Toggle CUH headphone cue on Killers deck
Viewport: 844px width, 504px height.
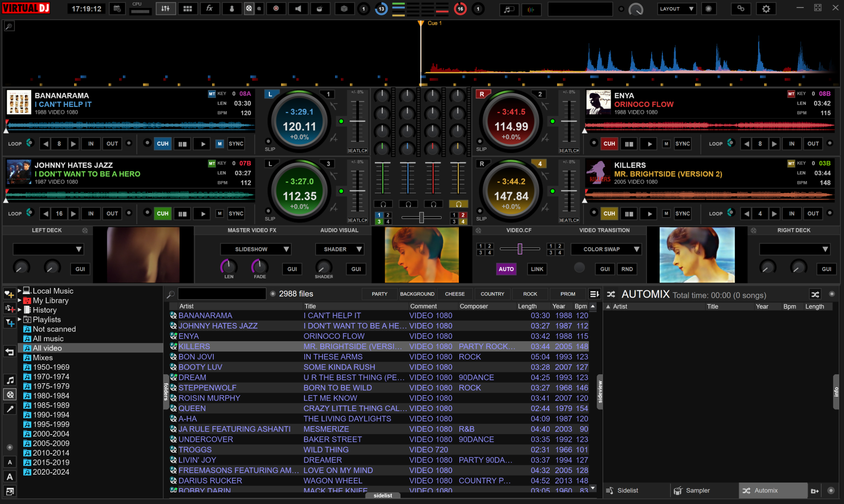point(609,214)
